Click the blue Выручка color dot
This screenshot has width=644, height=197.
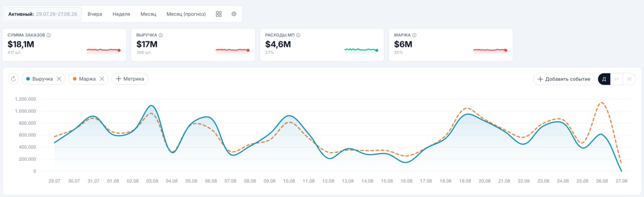pyautogui.click(x=28, y=79)
